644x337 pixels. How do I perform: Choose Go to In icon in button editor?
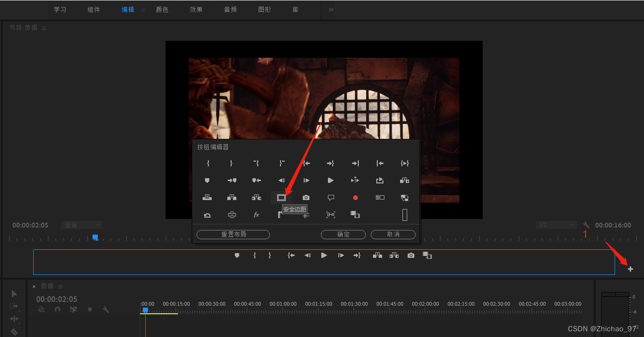tap(306, 163)
